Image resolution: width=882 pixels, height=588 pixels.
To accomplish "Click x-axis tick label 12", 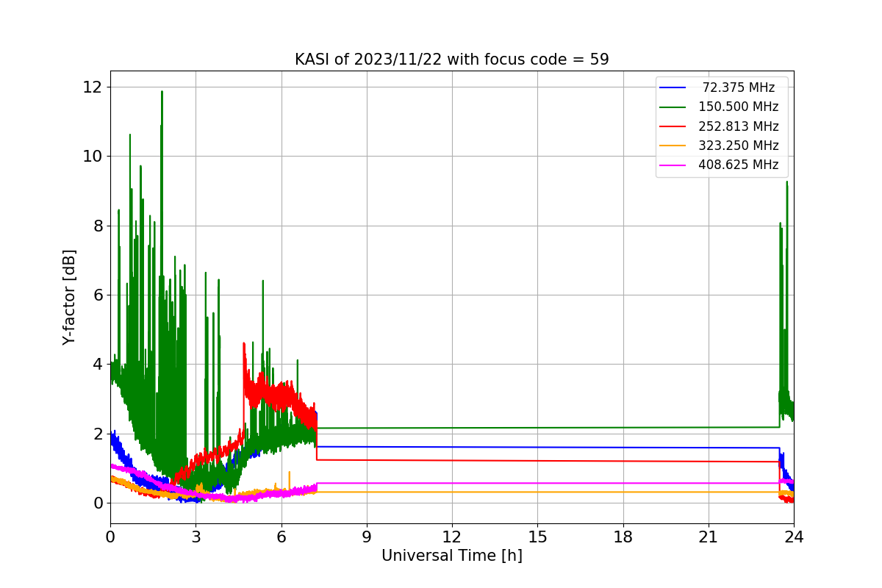I will point(452,537).
